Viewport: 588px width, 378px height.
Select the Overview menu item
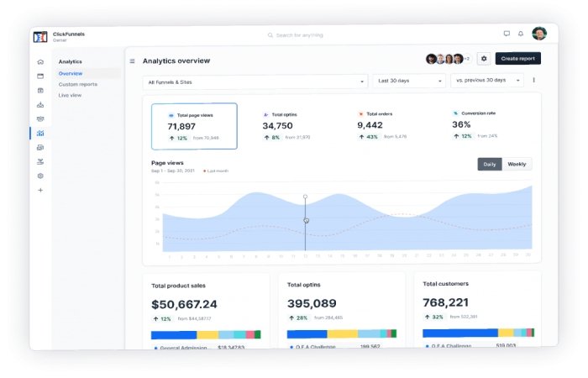click(x=71, y=74)
